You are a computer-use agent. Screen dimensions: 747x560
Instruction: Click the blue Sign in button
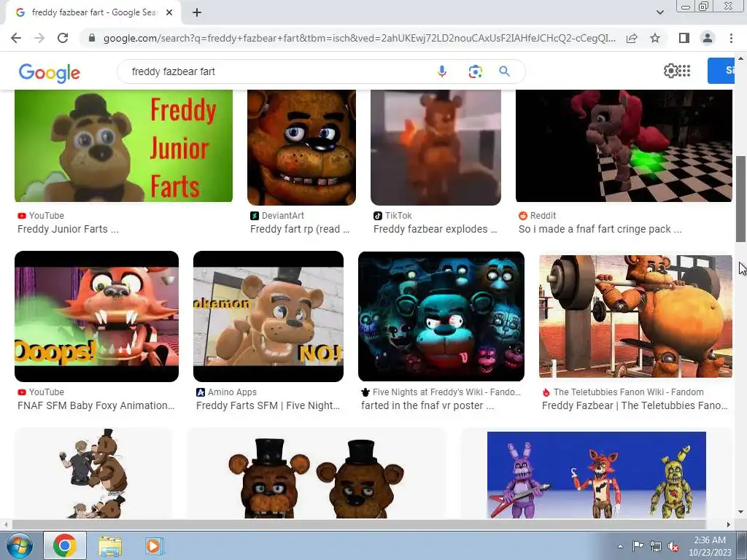pos(721,71)
